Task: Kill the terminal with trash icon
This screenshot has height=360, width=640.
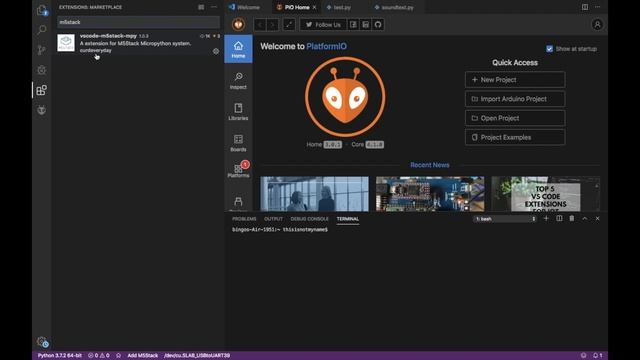Action: [572, 218]
